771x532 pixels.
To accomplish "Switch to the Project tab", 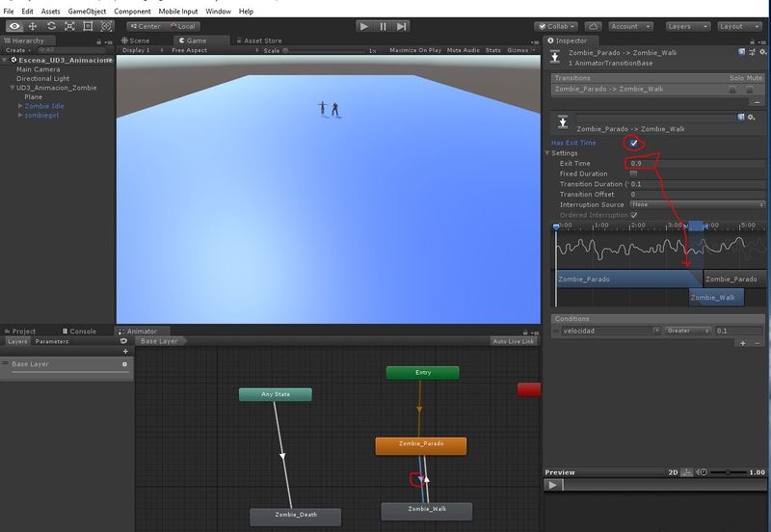I will [20, 332].
